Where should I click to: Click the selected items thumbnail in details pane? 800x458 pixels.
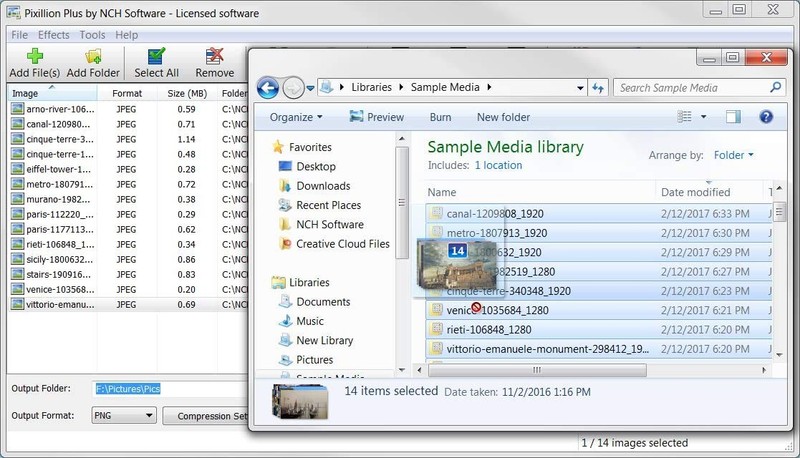(x=301, y=401)
